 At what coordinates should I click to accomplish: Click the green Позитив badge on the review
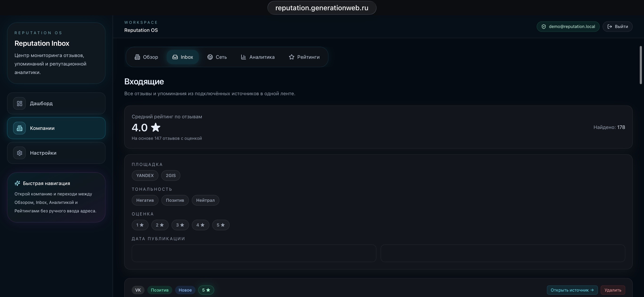pyautogui.click(x=160, y=290)
